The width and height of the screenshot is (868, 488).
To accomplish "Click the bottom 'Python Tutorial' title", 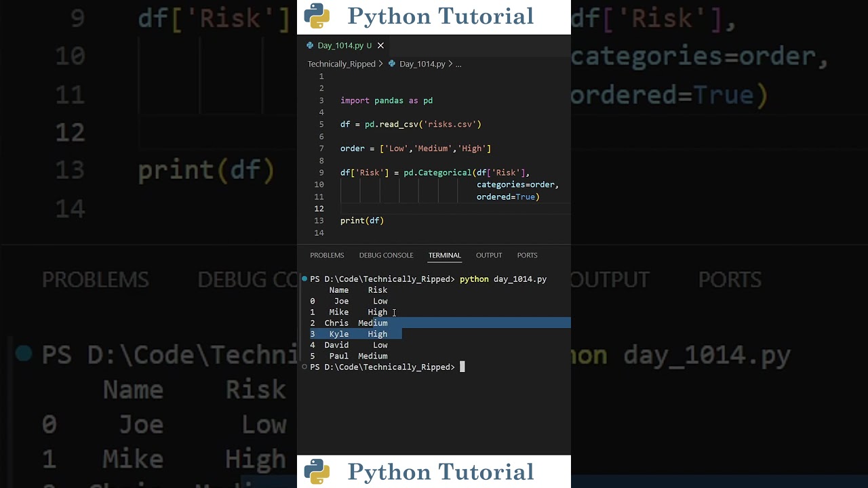I will 441,472.
